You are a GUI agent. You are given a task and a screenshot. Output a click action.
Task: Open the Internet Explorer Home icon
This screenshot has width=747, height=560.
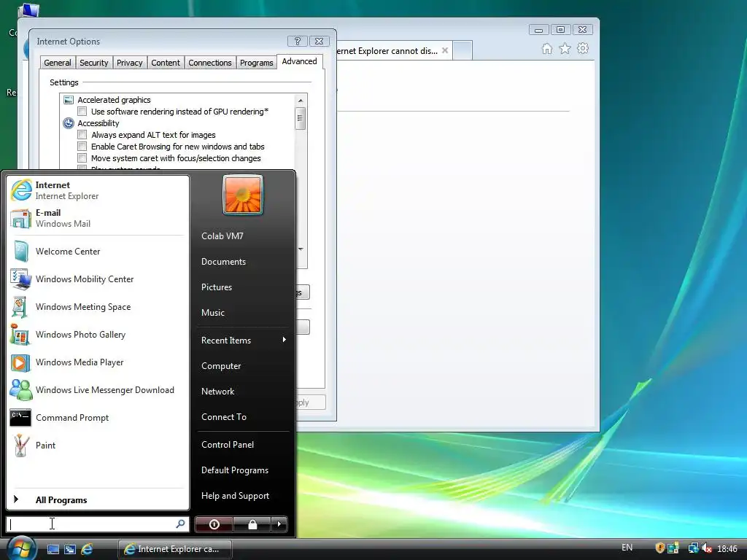(547, 49)
